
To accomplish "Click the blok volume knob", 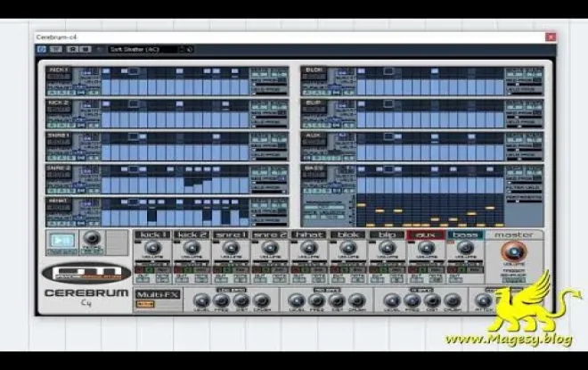I will (347, 248).
